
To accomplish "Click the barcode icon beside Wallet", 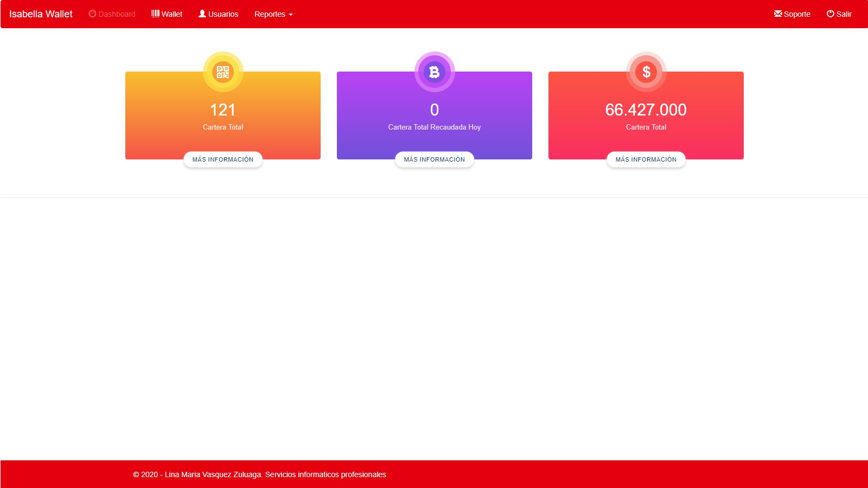I will click(155, 14).
